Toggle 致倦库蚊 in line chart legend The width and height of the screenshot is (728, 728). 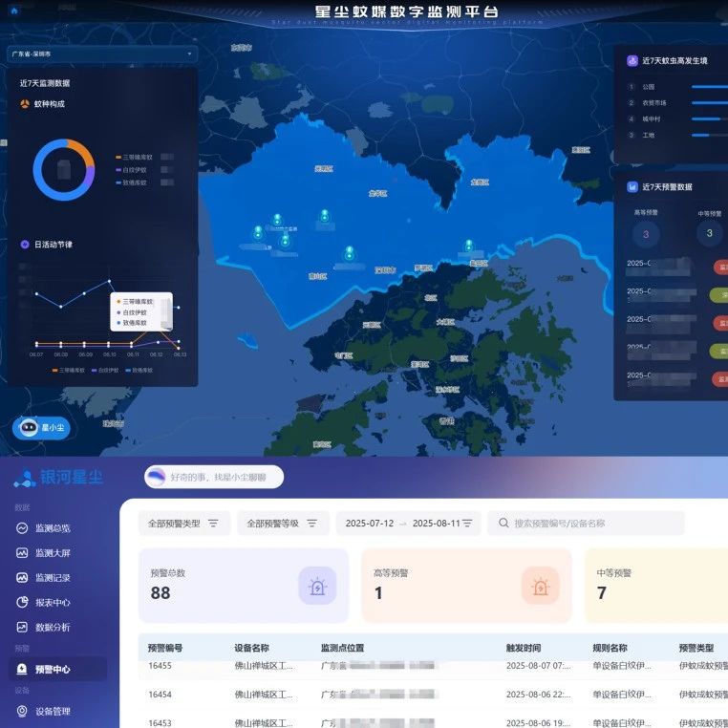(139, 371)
